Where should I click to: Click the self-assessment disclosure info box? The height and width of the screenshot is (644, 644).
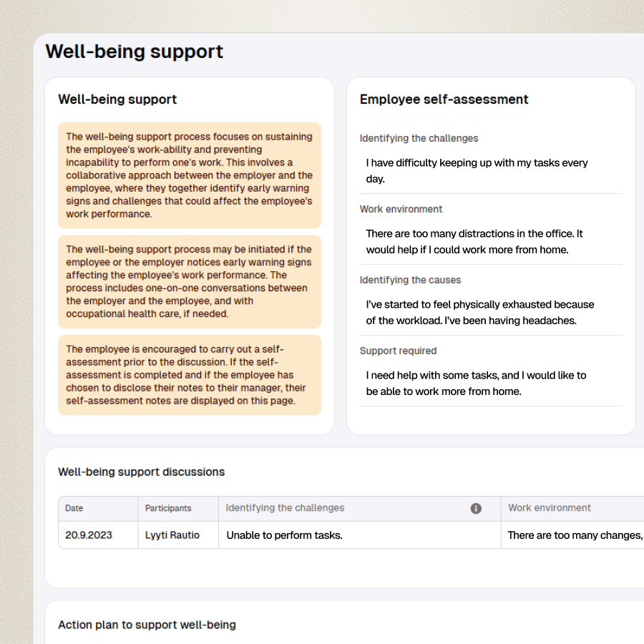(190, 375)
